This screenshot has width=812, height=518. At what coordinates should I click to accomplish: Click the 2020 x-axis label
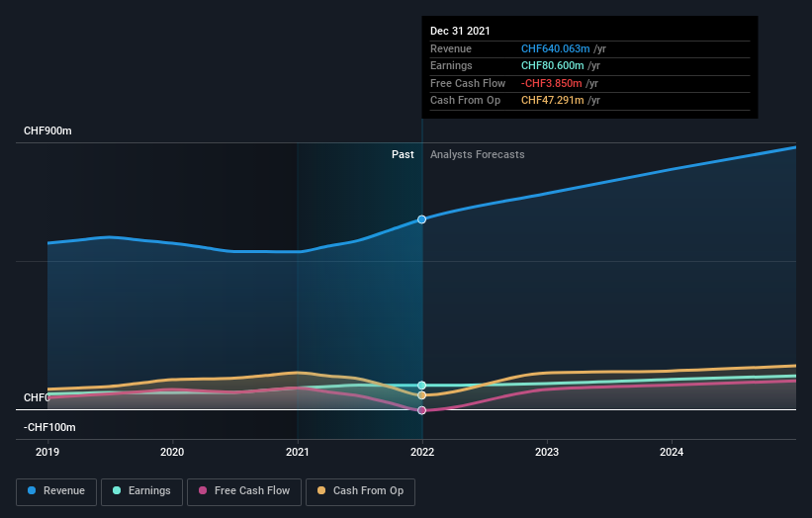(172, 453)
